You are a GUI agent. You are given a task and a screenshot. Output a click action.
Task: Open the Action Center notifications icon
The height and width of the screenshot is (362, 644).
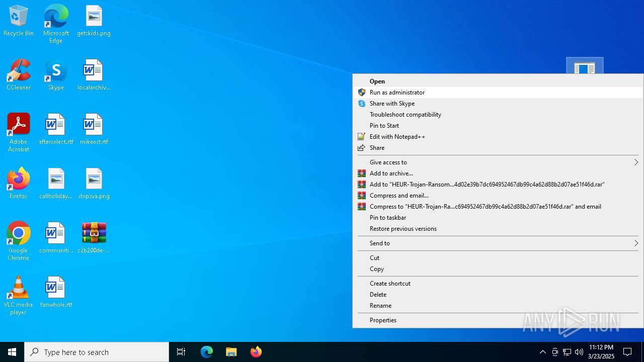point(627,352)
